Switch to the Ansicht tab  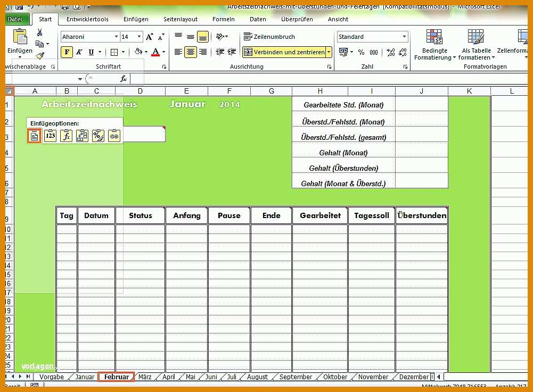pos(338,19)
